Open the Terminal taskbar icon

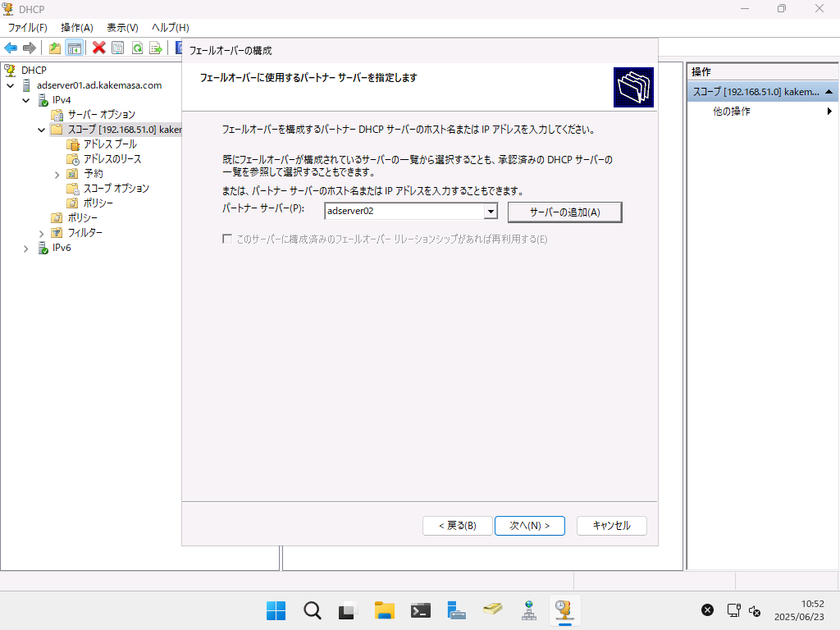click(421, 610)
